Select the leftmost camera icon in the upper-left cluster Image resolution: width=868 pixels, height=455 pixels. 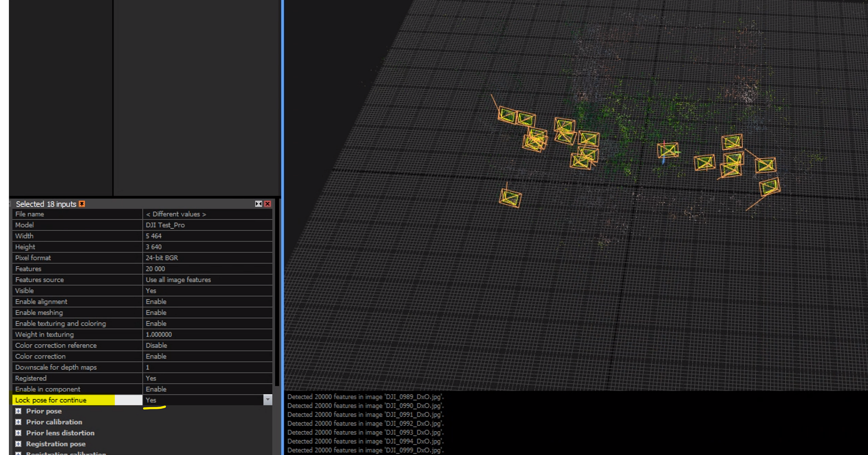coord(506,115)
